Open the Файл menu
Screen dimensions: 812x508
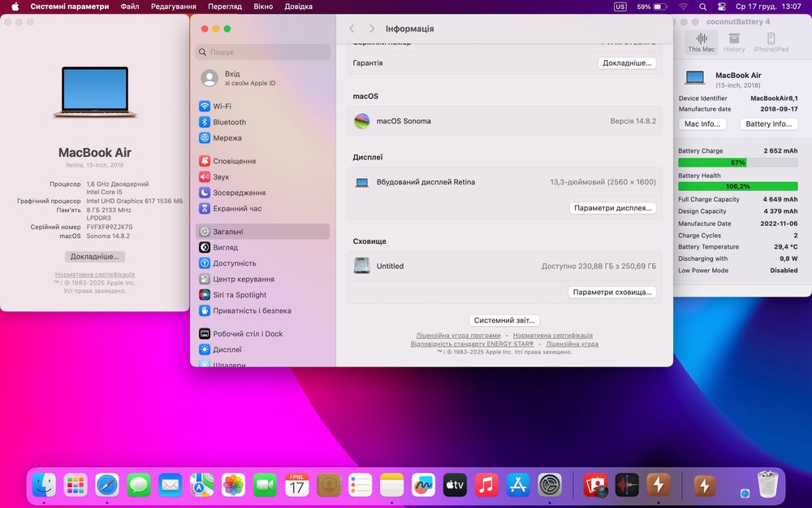click(x=129, y=7)
